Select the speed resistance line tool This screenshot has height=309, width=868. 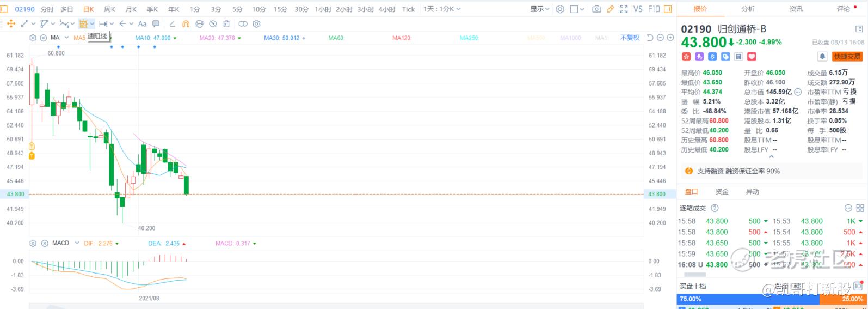(x=83, y=24)
